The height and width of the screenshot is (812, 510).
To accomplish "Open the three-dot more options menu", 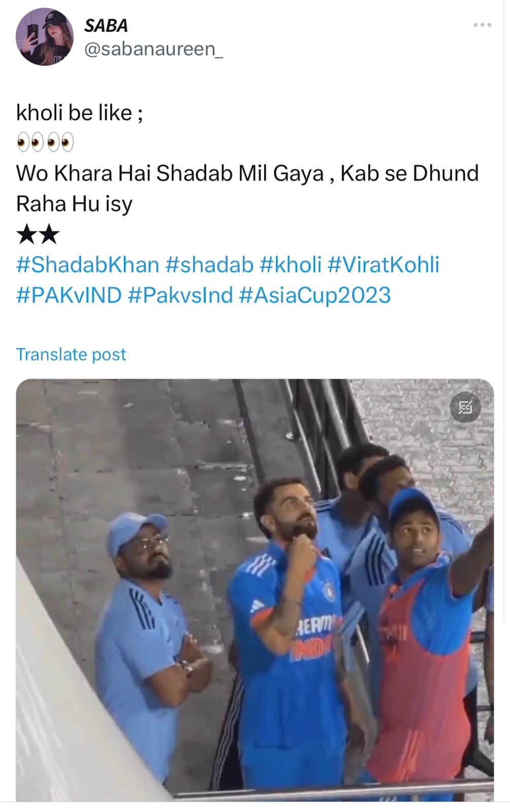I will click(x=482, y=25).
